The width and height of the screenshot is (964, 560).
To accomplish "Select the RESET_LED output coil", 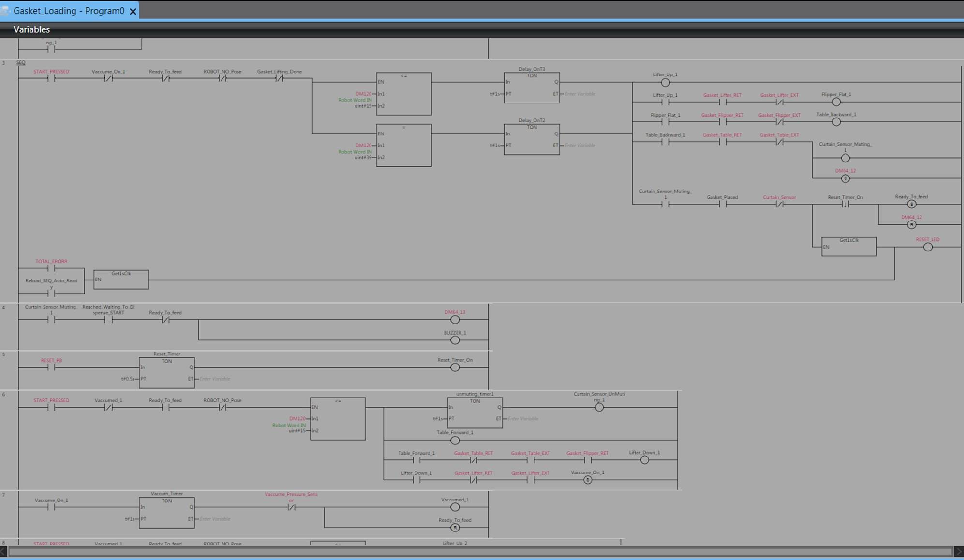I will click(x=927, y=247).
